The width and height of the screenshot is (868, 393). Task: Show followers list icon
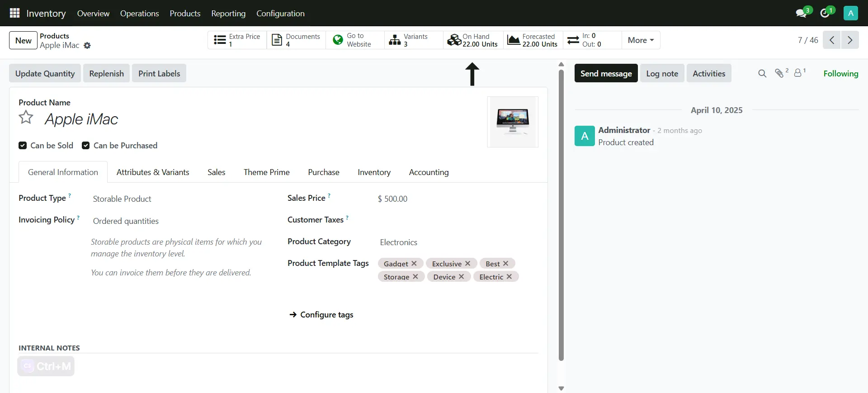[798, 73]
